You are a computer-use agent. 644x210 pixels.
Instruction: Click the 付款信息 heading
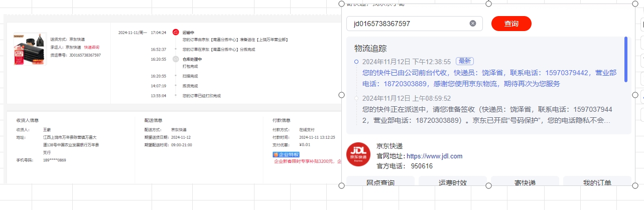[281, 120]
